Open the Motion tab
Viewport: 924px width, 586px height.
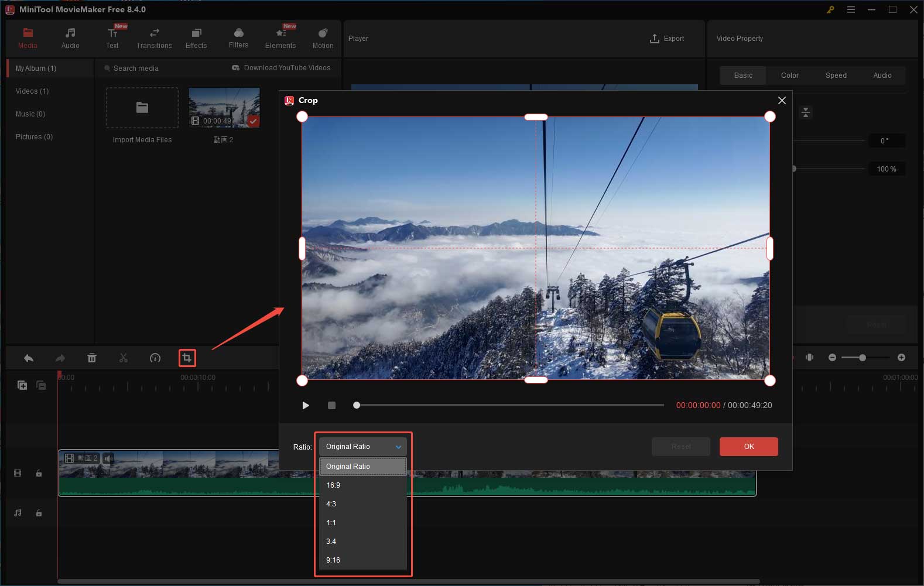323,38
